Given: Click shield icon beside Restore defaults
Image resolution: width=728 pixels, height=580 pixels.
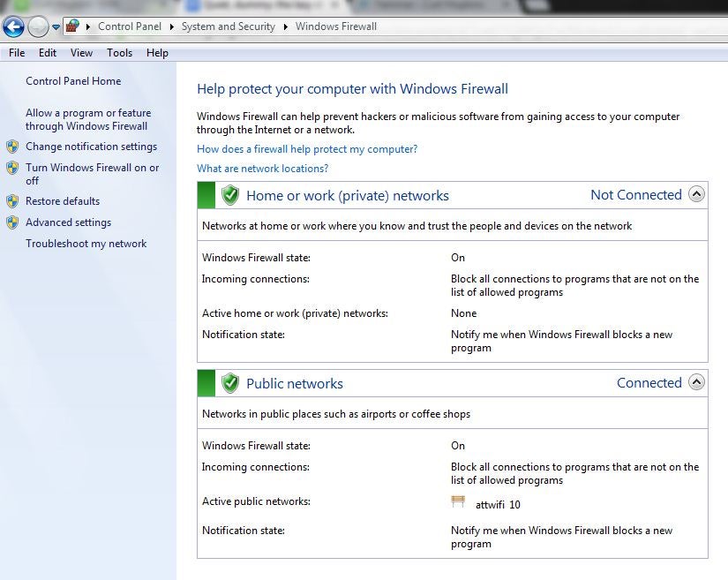Looking at the screenshot, I should point(12,201).
